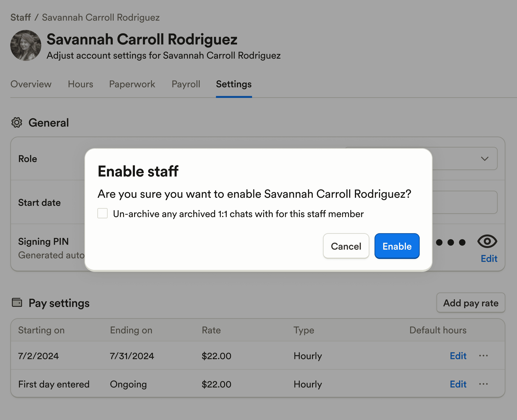Open the Overview tab

31,84
